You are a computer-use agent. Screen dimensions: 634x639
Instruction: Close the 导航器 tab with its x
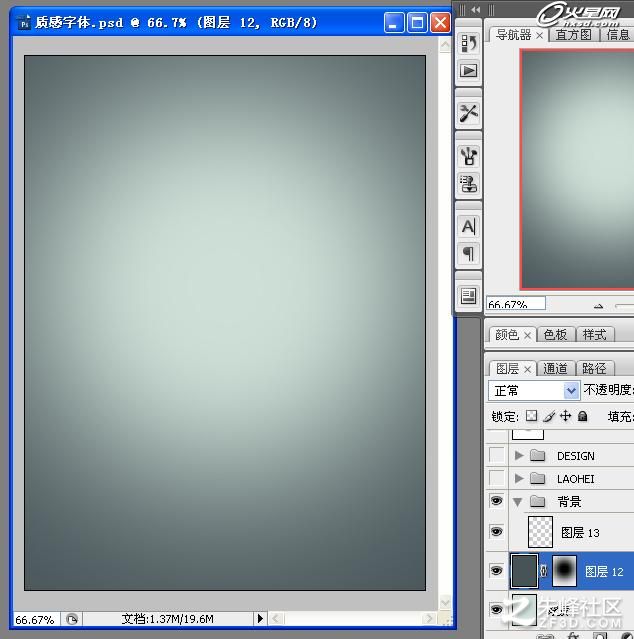539,36
